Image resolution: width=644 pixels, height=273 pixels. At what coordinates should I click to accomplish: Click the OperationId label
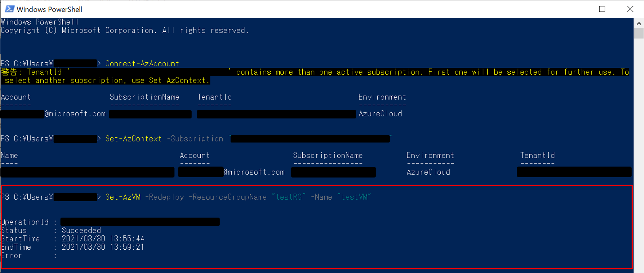coord(25,222)
